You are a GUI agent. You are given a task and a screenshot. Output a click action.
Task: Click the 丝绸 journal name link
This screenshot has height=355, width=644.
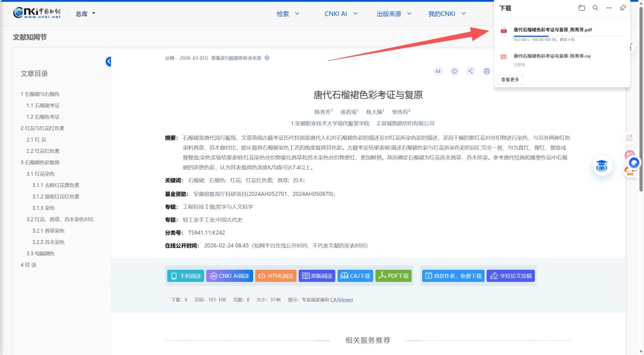[170, 58]
